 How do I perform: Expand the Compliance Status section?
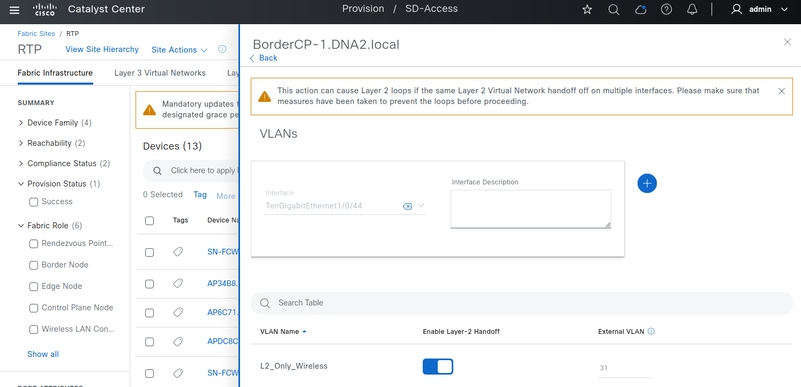click(21, 163)
